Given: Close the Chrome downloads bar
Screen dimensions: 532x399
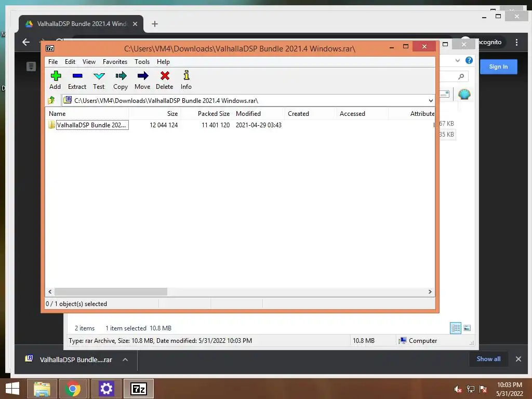Looking at the screenshot, I should coord(518,359).
